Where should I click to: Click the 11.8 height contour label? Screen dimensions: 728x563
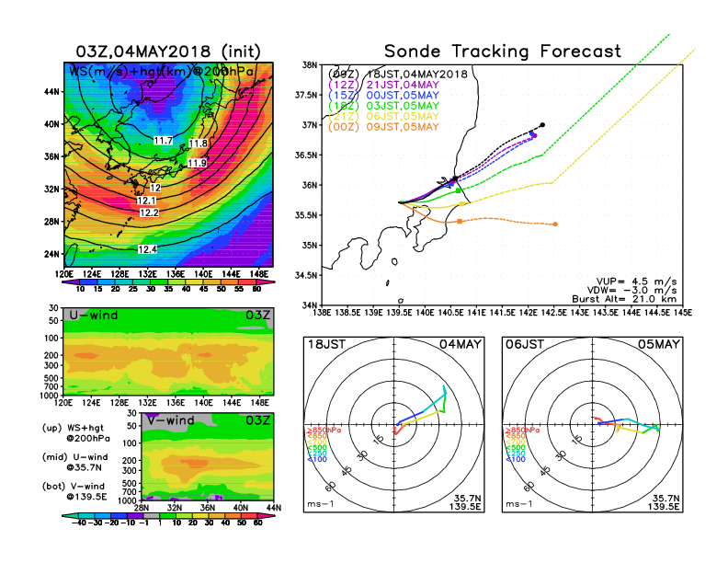199,144
